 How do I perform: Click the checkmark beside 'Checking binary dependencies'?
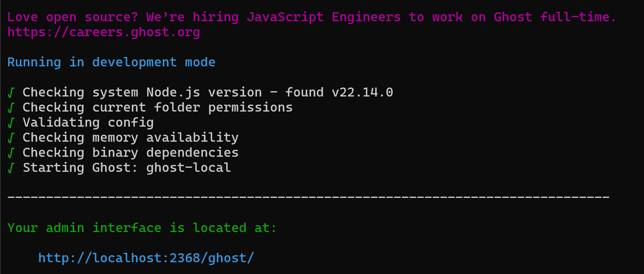[x=11, y=153]
